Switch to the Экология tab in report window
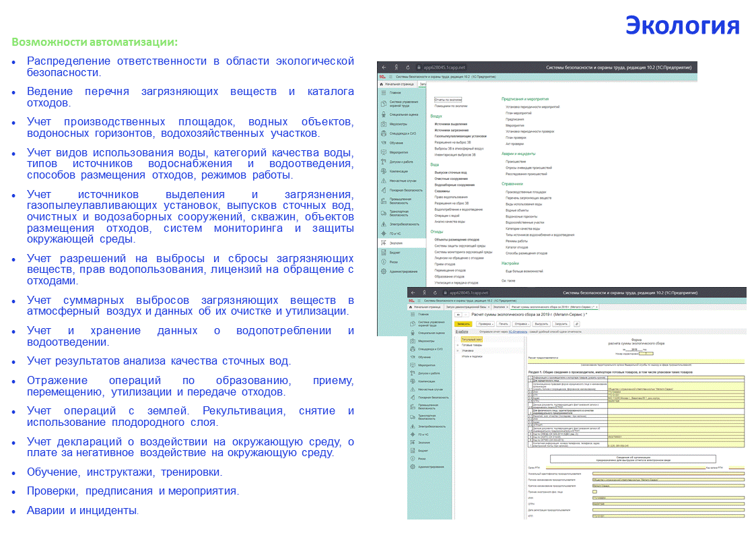Screen dimensions: 756x535 (x=500, y=307)
